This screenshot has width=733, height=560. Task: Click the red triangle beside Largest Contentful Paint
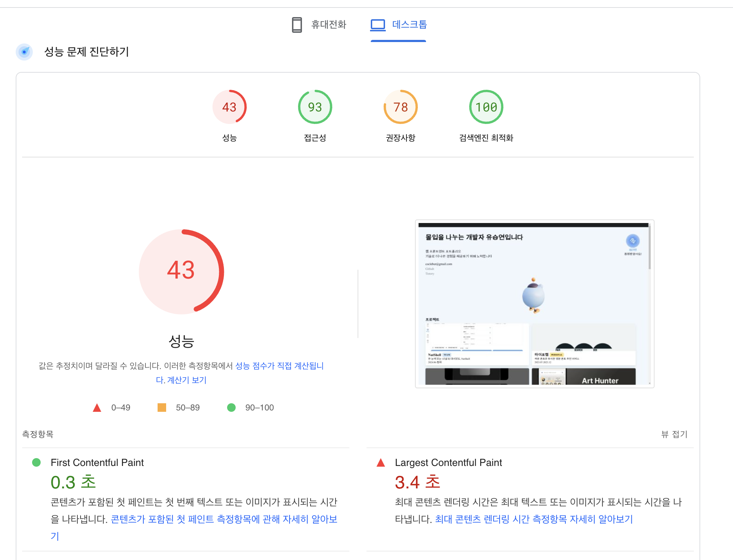coord(381,463)
